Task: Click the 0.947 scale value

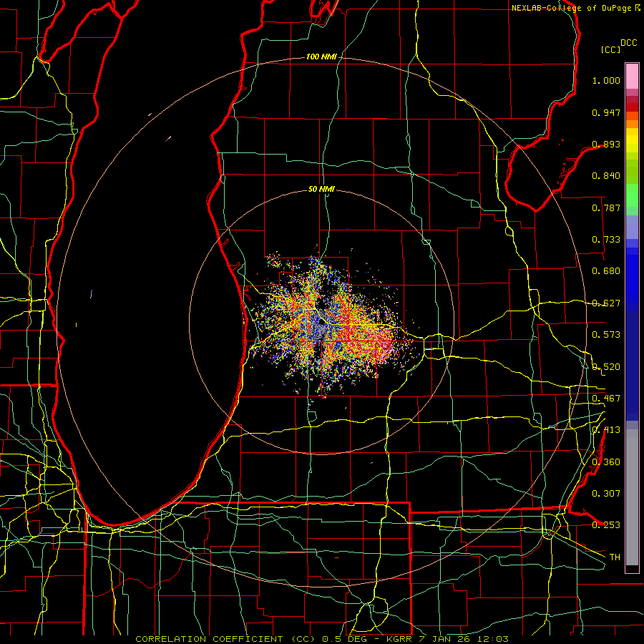Action: point(606,112)
